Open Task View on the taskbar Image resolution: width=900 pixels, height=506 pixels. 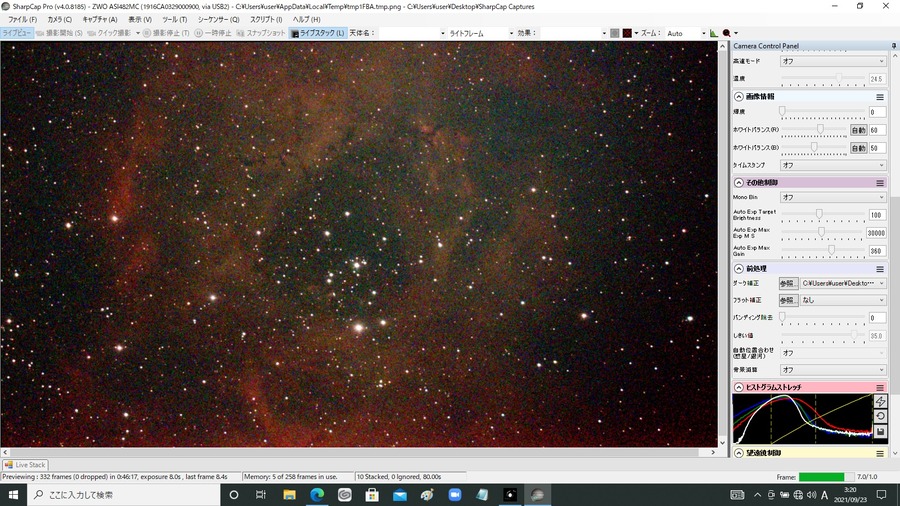(261, 495)
